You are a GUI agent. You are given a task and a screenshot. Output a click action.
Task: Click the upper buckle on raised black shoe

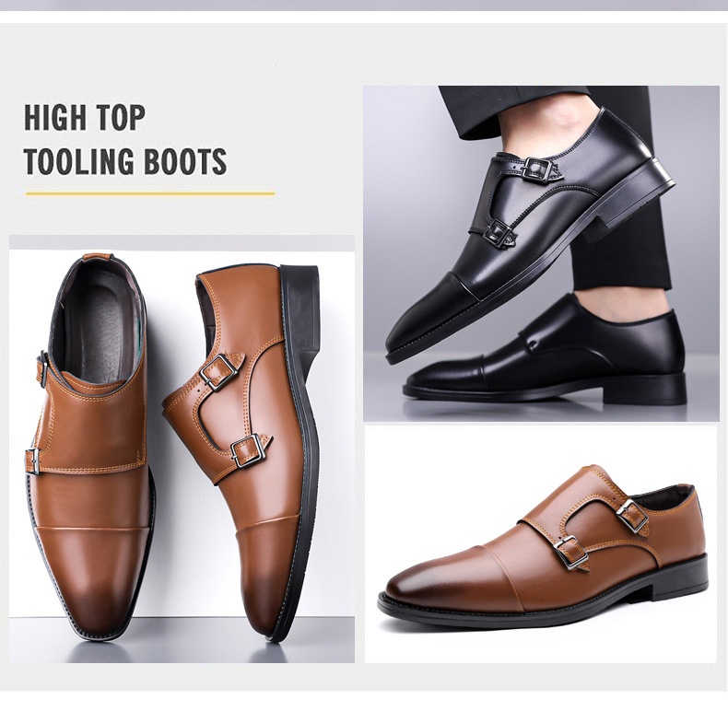click(536, 168)
